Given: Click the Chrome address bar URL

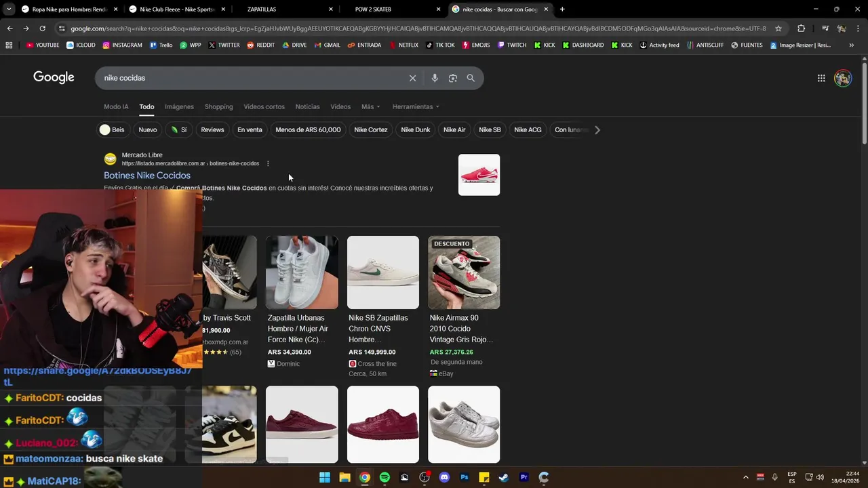Looking at the screenshot, I should (417, 28).
